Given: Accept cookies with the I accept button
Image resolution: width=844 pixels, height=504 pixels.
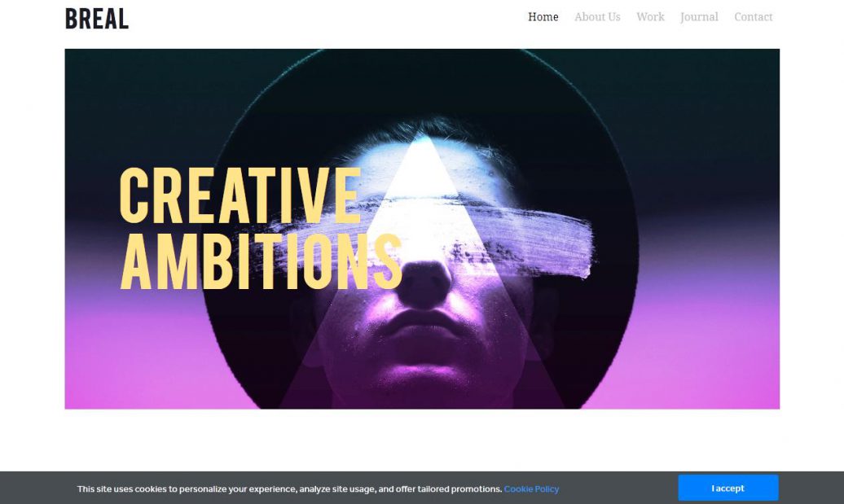Looking at the screenshot, I should [728, 488].
